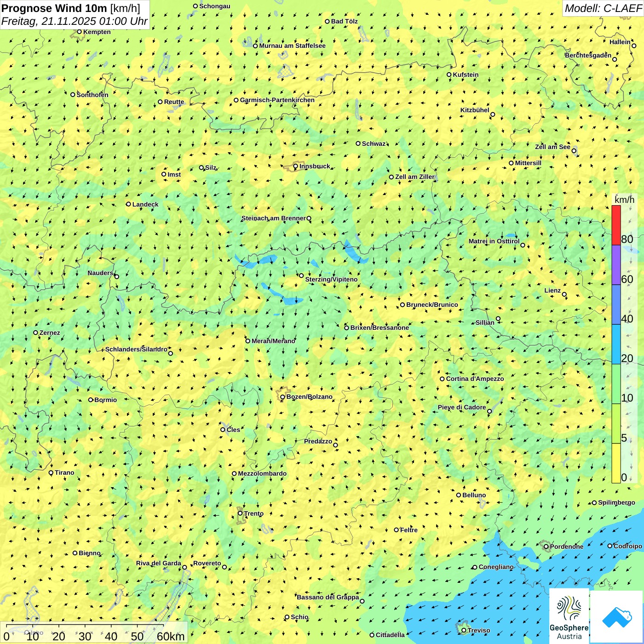Click the Garmisch-Partenkirchen location marker
This screenshot has height=644, width=644.
point(236,100)
